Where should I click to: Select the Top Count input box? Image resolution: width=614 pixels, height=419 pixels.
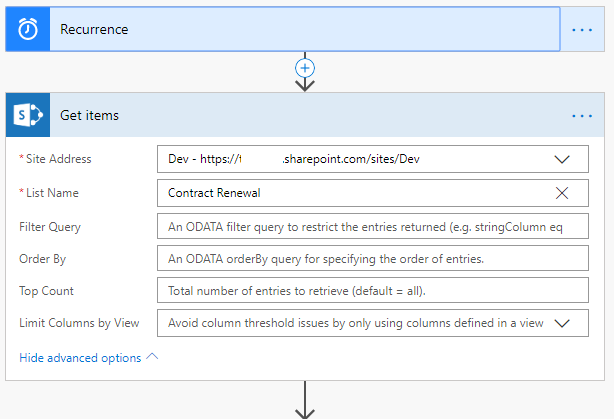coord(372,291)
